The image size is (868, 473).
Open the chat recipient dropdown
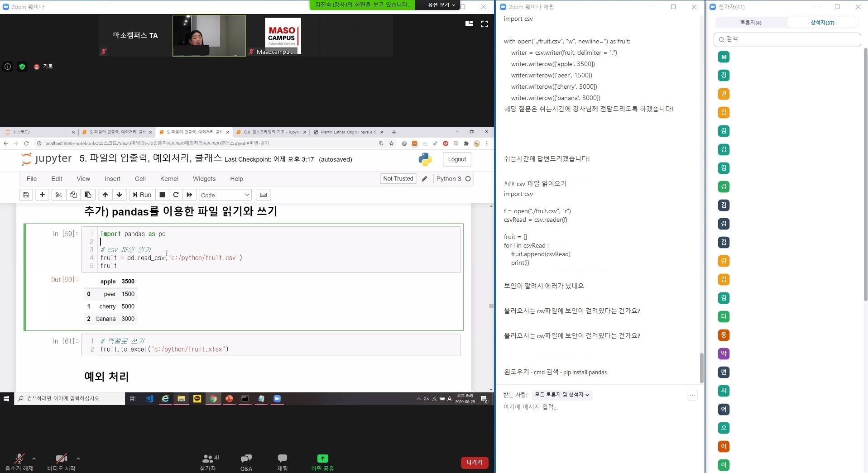561,395
